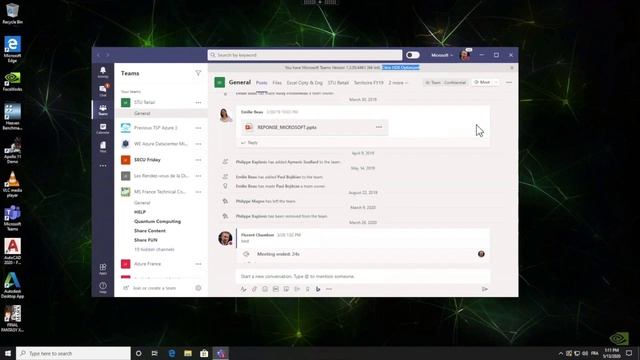Expand the '2 more' tabs dropdown

tap(398, 83)
